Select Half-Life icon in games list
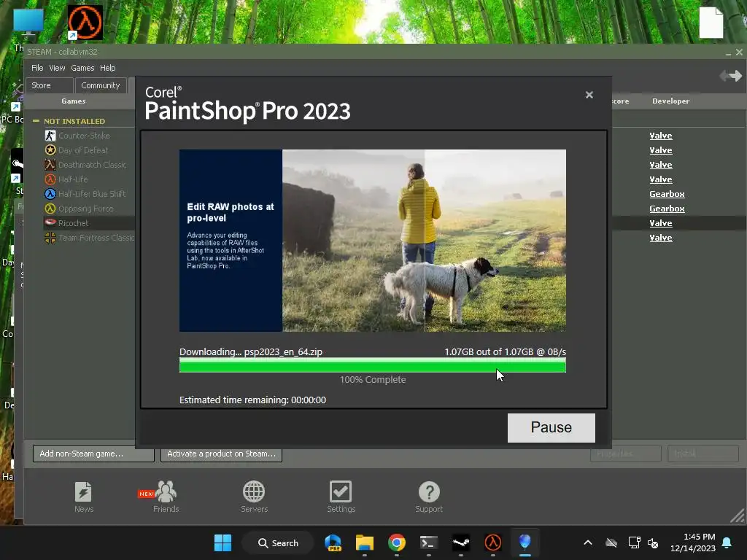 point(50,179)
